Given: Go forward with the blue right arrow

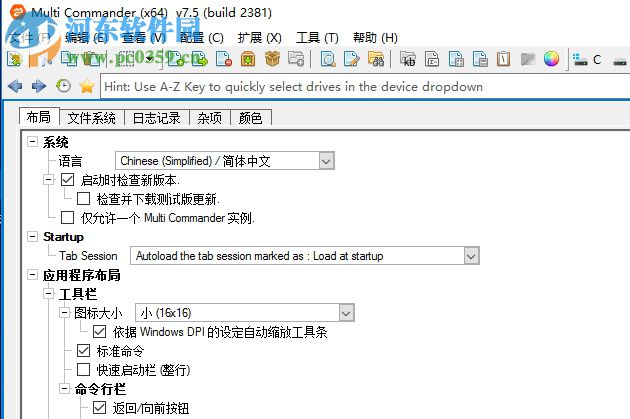Looking at the screenshot, I should (39, 86).
